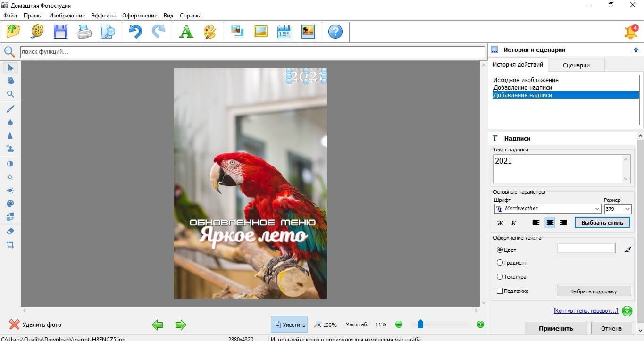644x341 pixels.
Task: Click the Выбрать подложку button
Action: [x=594, y=291]
